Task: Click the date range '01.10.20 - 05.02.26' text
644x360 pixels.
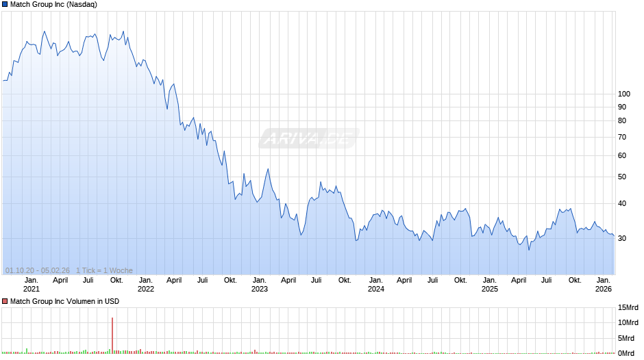Action: click(38, 270)
